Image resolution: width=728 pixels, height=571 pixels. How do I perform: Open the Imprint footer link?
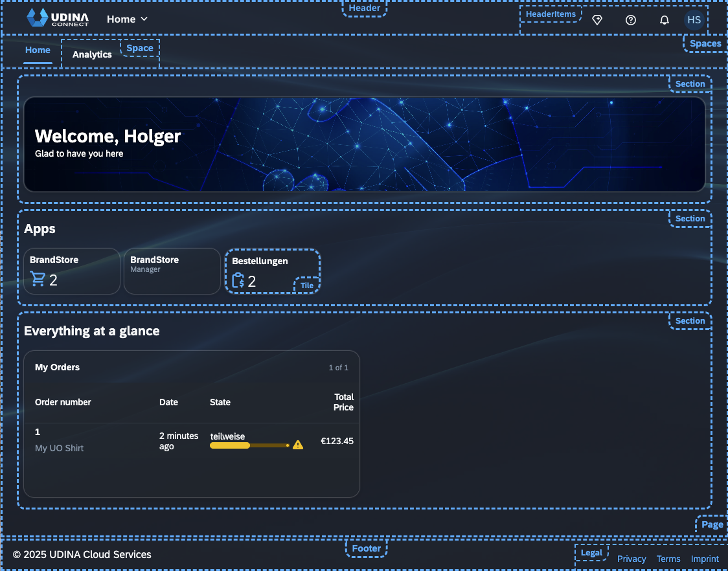point(705,559)
